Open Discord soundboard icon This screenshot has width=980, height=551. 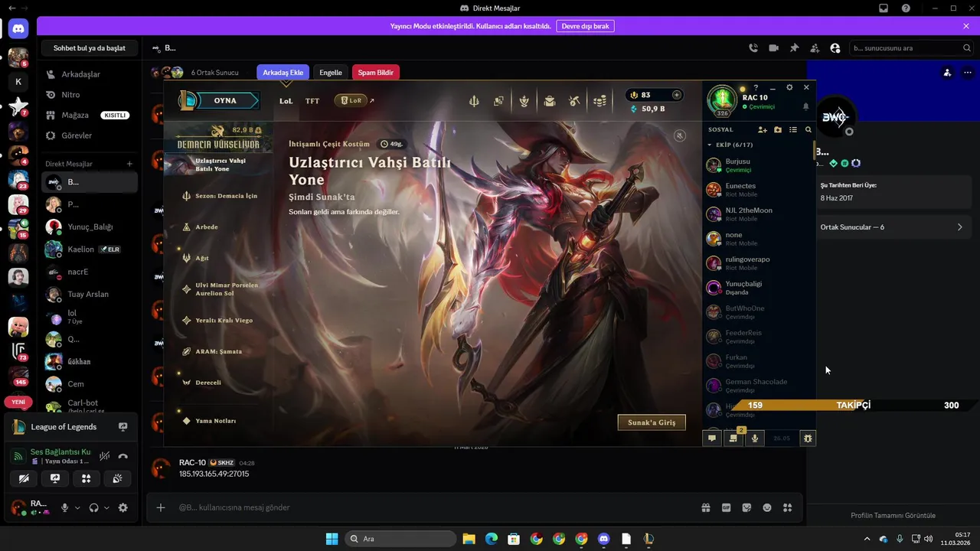[117, 478]
